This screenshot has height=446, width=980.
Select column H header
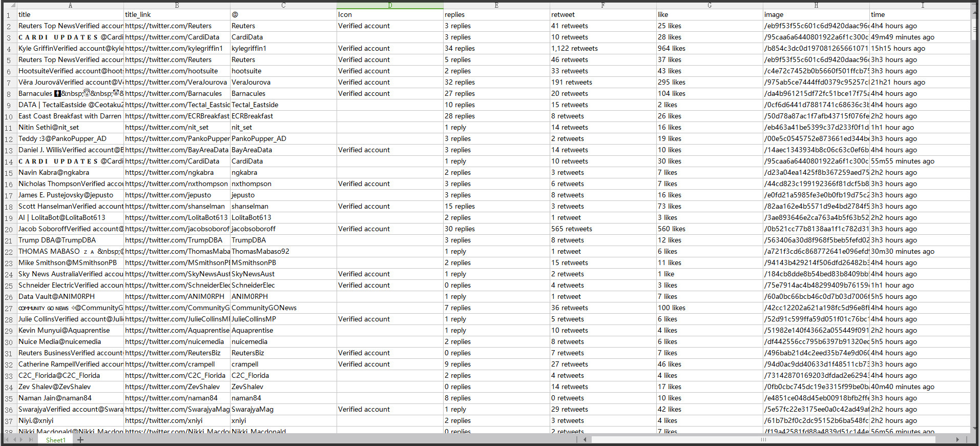[x=816, y=5]
